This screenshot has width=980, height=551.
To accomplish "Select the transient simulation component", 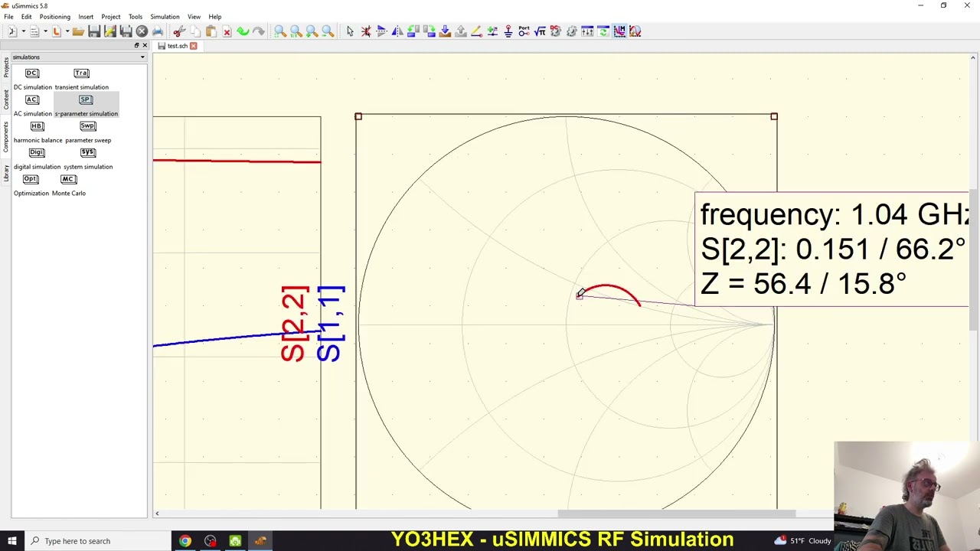I will coord(81,79).
